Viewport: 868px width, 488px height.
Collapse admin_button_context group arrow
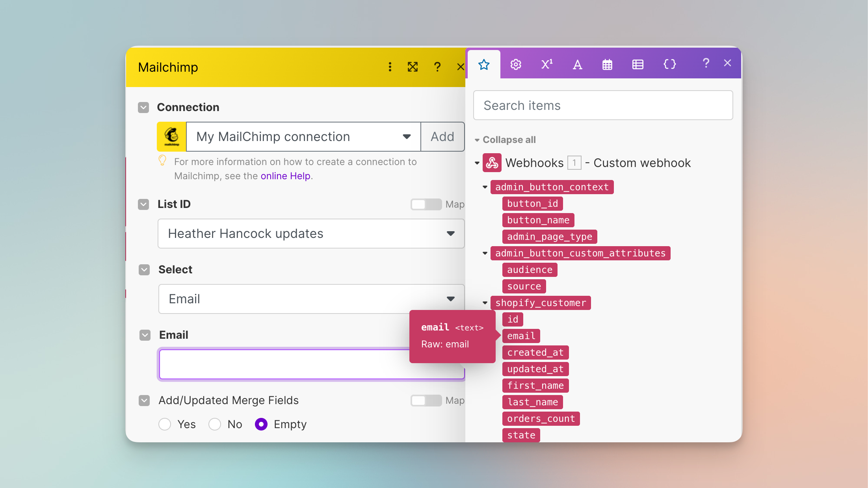[x=485, y=187]
